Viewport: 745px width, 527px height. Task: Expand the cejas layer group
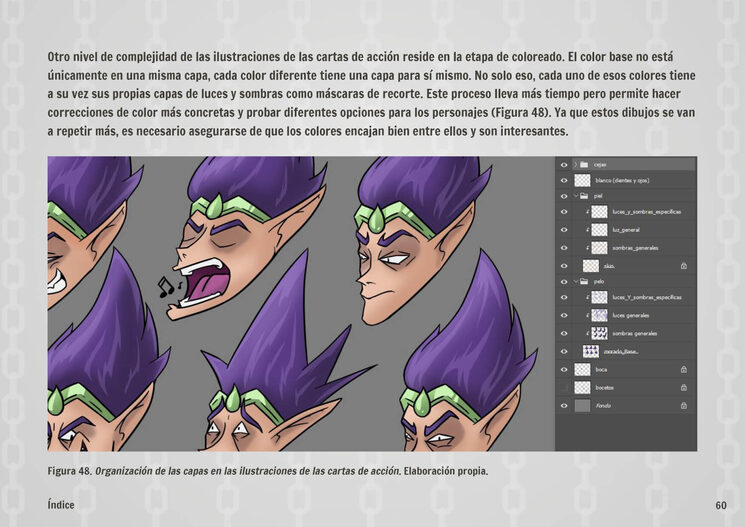pos(574,163)
